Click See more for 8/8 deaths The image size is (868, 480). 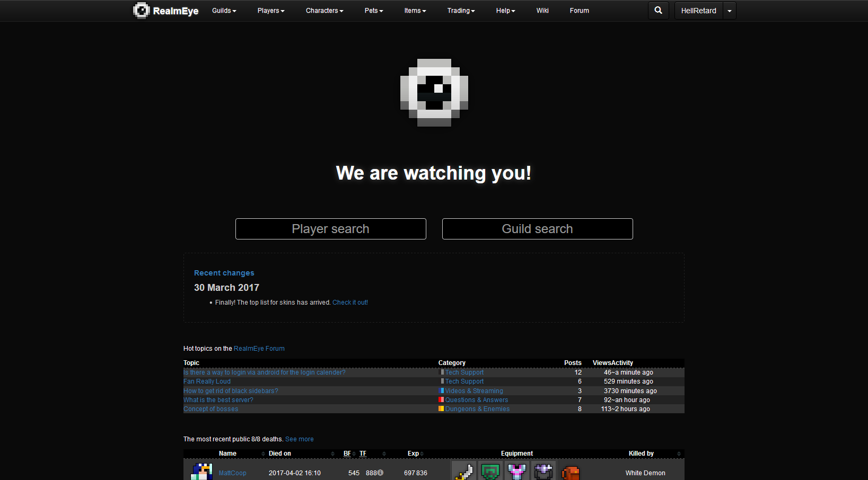300,439
